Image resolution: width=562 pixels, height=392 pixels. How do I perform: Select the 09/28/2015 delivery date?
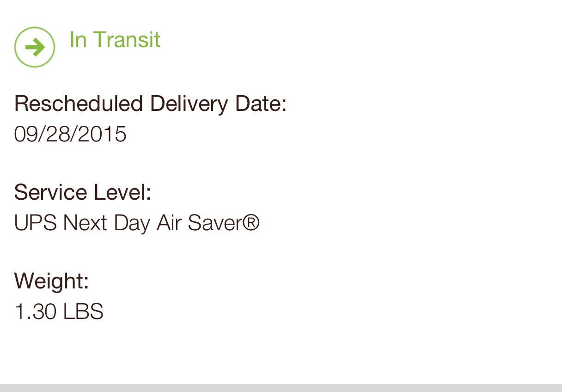pyautogui.click(x=70, y=135)
